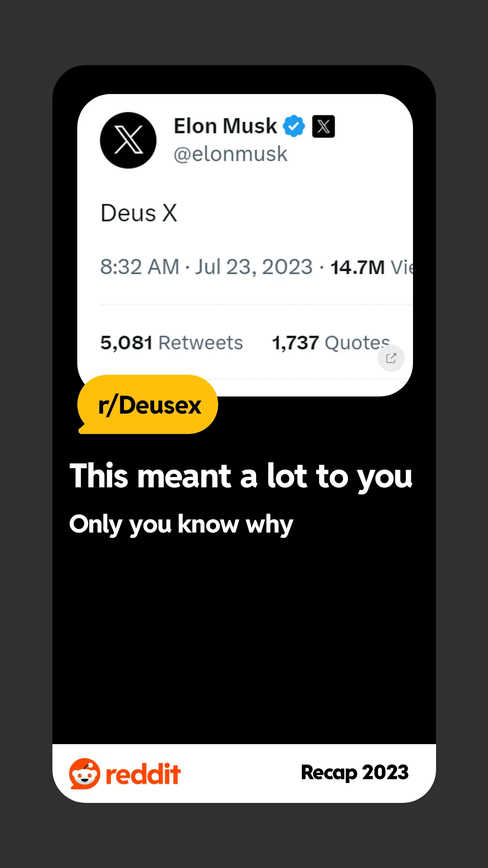Viewport: 488px width, 868px height.
Task: Click the orange reddit wordmark
Action: (143, 774)
